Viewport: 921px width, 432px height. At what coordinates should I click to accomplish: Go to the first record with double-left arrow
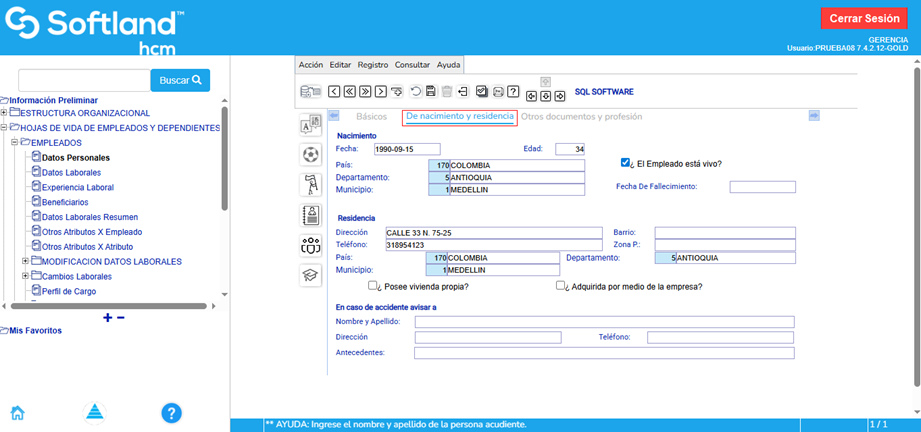[x=349, y=91]
